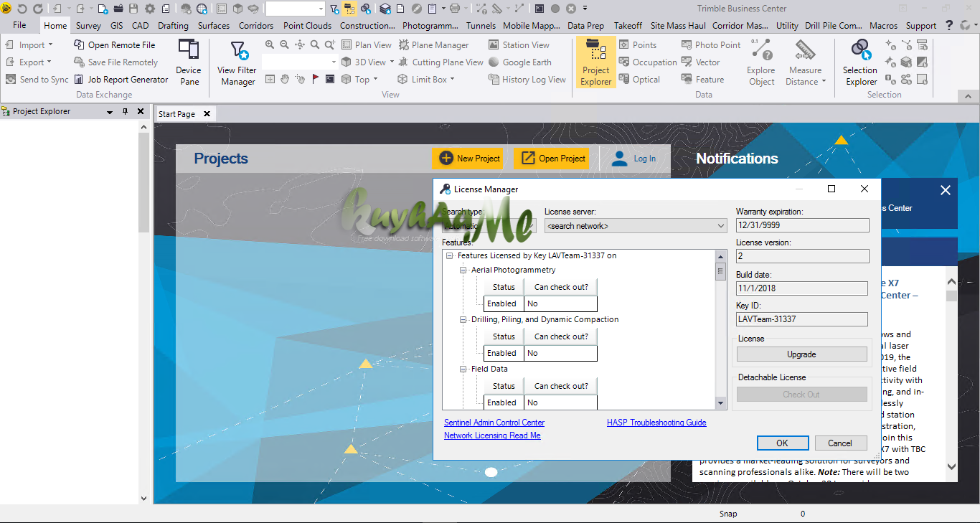Open History Log View
Screen dimensions: 980x523
527,80
